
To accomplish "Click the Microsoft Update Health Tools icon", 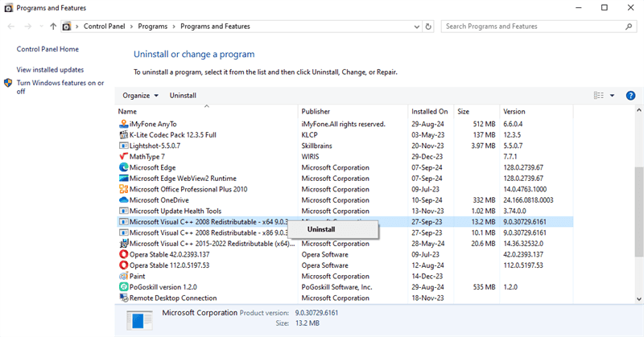I will (123, 211).
